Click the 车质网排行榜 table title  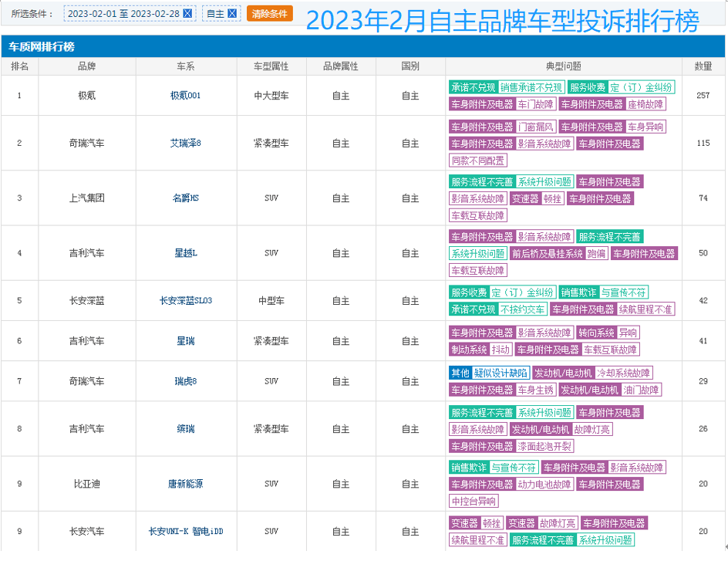[x=42, y=46]
